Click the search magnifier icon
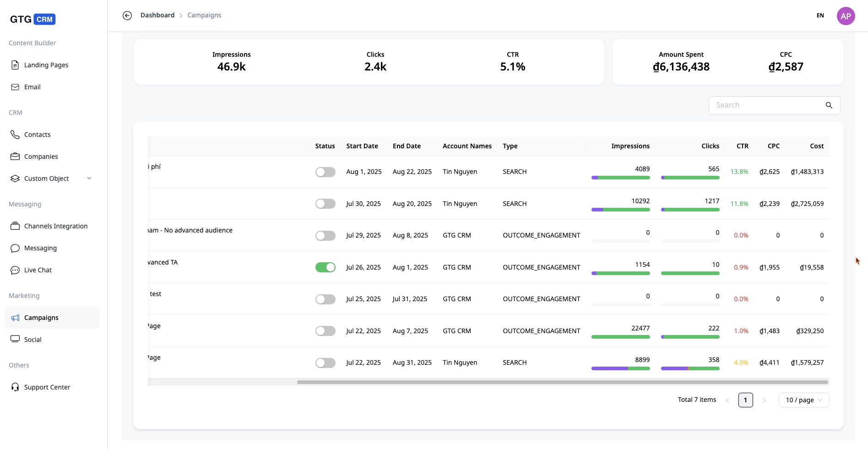Image resolution: width=868 pixels, height=449 pixels. [x=829, y=105]
